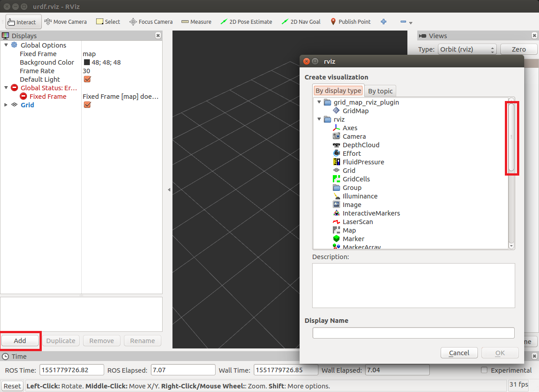Pick the Measure tool
This screenshot has width=539, height=392.
(196, 22)
